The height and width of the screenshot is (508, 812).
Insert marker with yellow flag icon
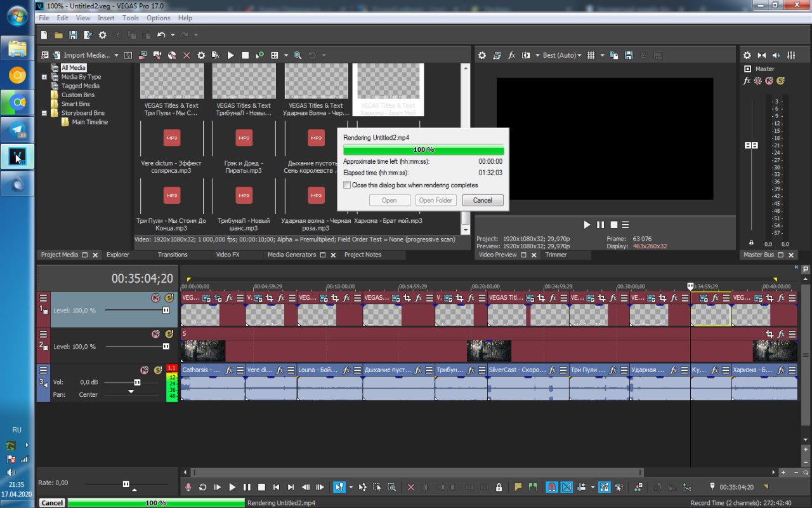(518, 487)
